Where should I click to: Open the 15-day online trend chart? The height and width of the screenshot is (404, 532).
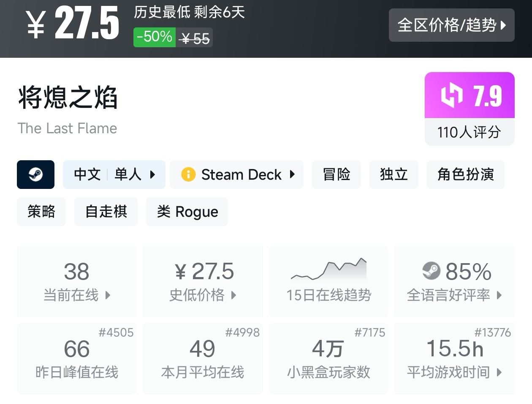point(328,270)
